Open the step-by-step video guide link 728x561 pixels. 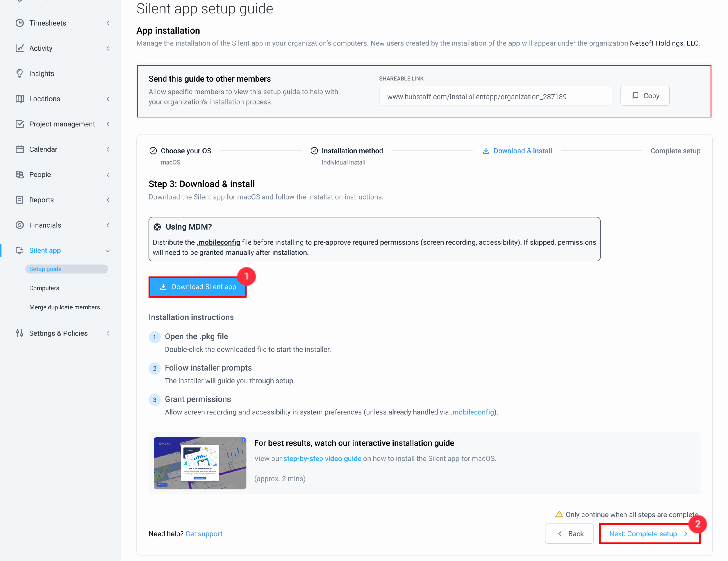(x=322, y=458)
